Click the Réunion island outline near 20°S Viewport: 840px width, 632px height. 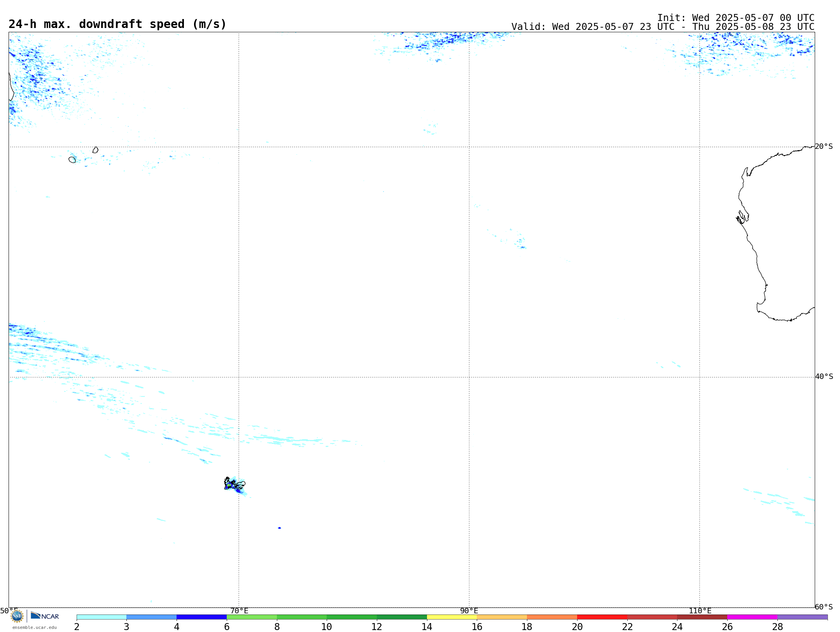(72, 160)
